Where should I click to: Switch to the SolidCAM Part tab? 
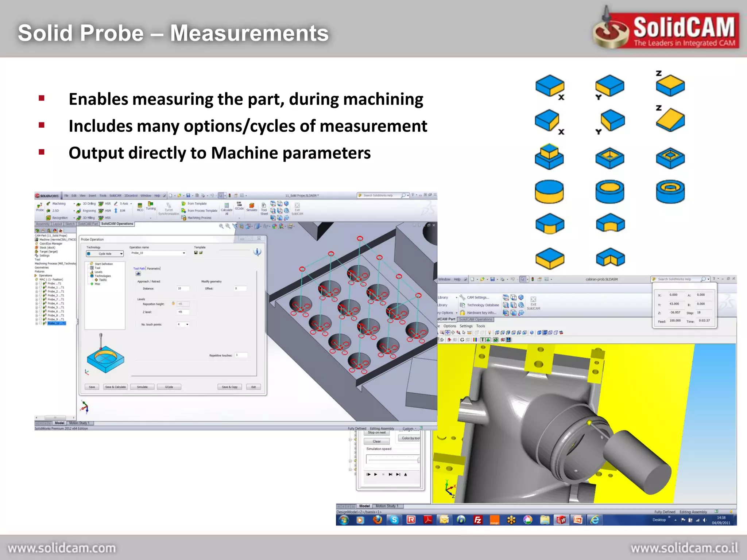(x=88, y=224)
